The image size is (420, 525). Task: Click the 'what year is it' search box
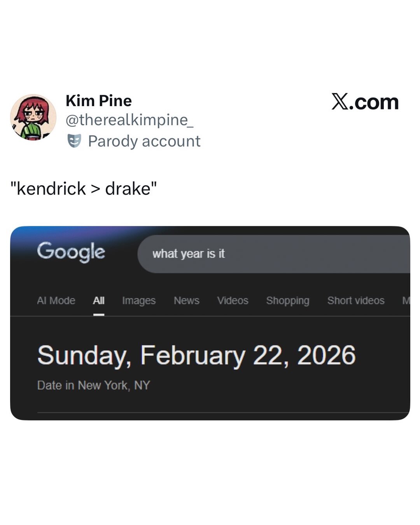click(272, 254)
